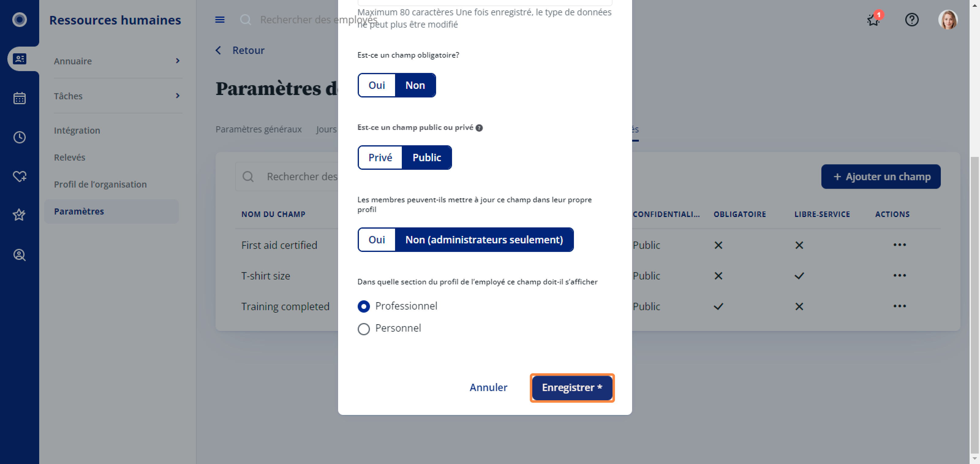This screenshot has height=464, width=980.
Task: Click the Enregistrer button
Action: click(x=572, y=387)
